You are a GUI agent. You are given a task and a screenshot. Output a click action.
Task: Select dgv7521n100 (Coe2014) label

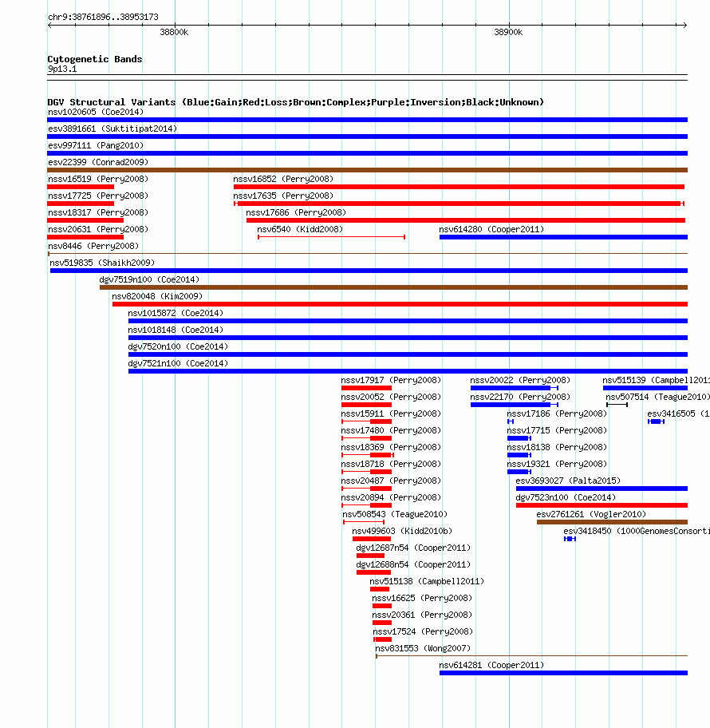178,362
